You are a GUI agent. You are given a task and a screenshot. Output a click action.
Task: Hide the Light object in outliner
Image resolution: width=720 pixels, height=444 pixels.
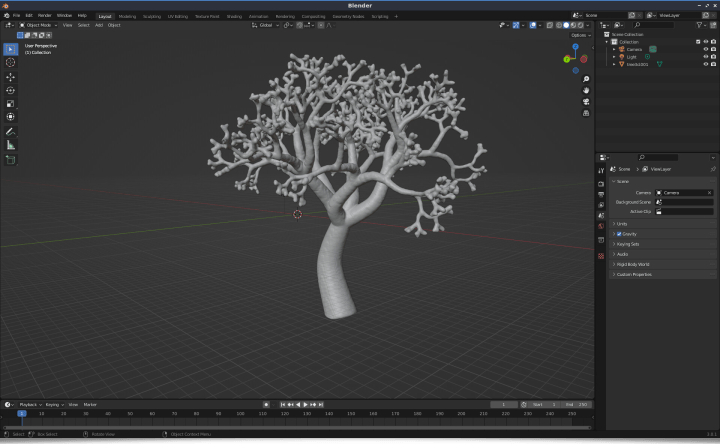706,57
